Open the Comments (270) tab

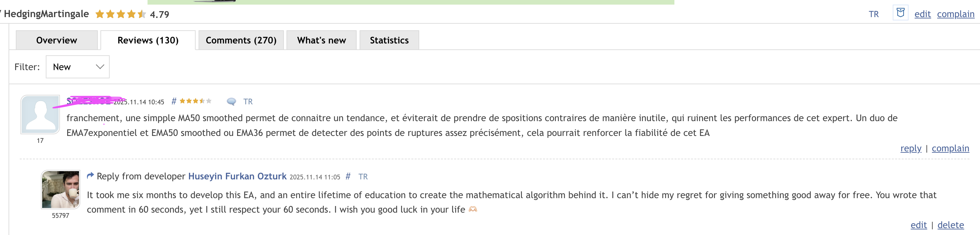pyautogui.click(x=241, y=40)
